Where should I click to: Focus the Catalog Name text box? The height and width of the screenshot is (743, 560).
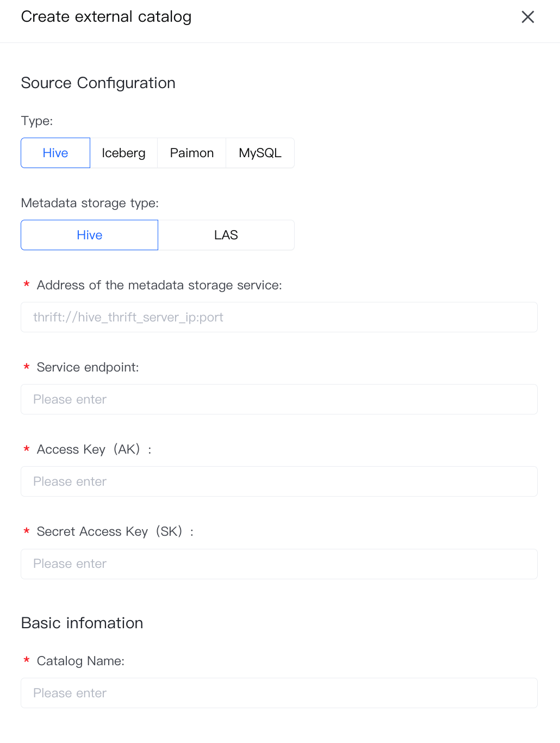pyautogui.click(x=279, y=693)
